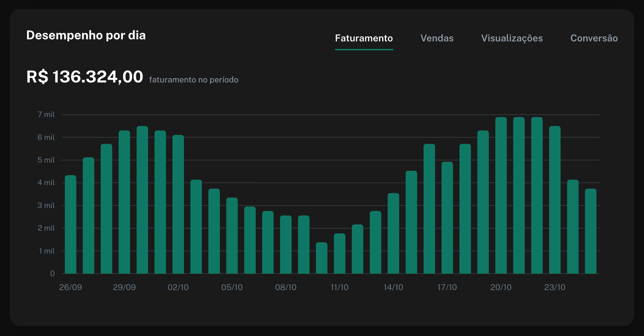Click the '0' y-axis label
This screenshot has width=644, height=336.
point(52,273)
